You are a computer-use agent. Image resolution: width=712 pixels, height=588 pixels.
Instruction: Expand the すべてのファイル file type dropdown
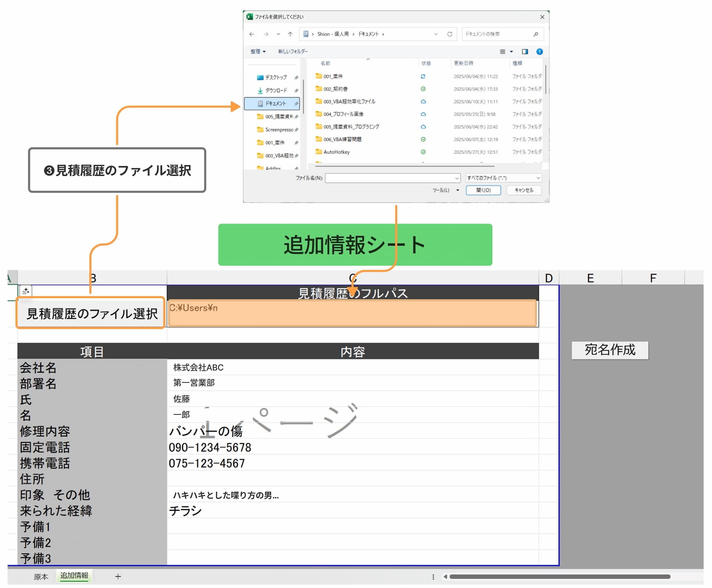coord(503,178)
